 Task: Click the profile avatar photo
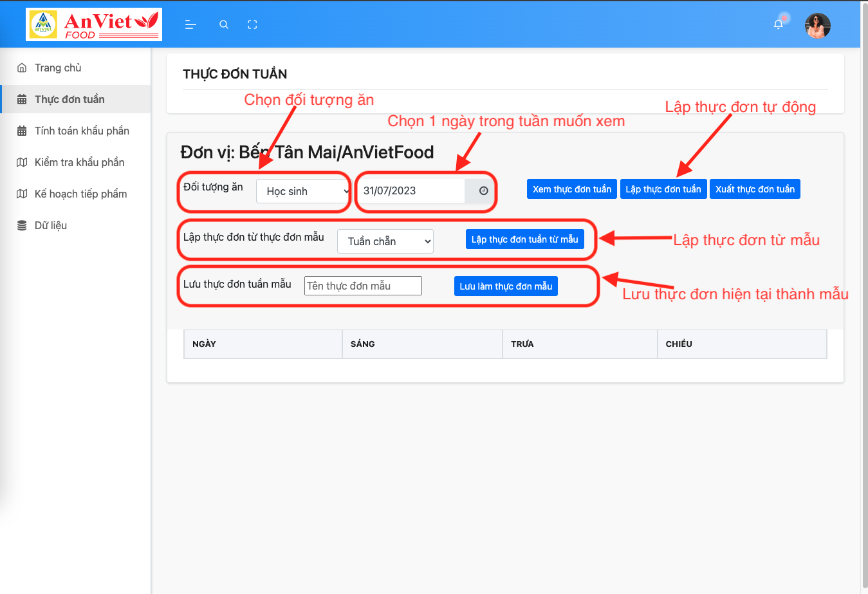(818, 25)
